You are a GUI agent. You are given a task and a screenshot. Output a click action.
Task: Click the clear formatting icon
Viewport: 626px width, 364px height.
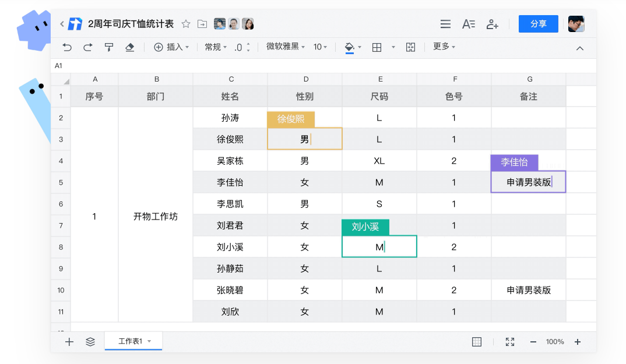tap(128, 47)
